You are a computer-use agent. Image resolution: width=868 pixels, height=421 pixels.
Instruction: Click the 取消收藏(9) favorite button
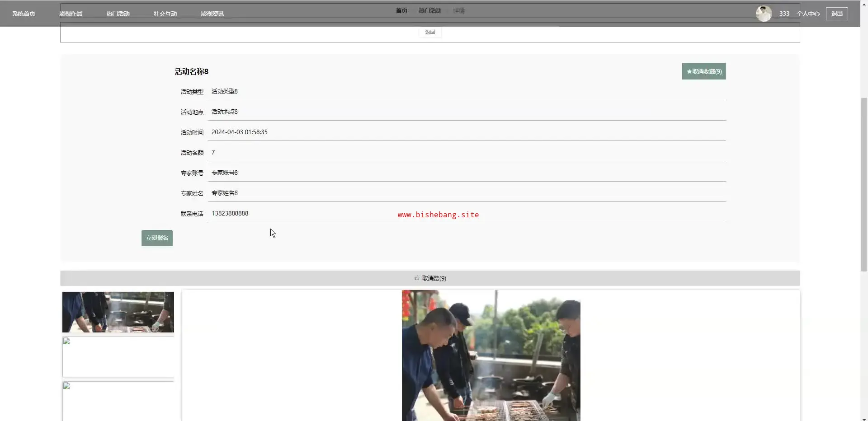[704, 71]
